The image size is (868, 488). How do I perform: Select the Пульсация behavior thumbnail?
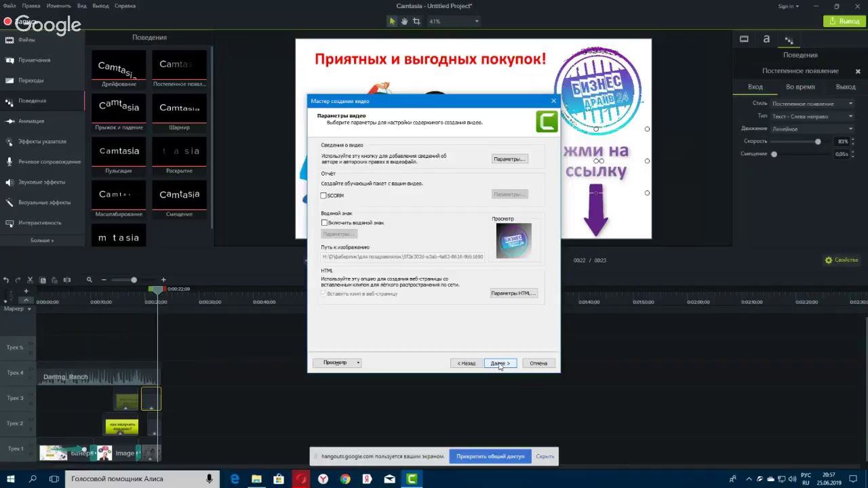119,156
